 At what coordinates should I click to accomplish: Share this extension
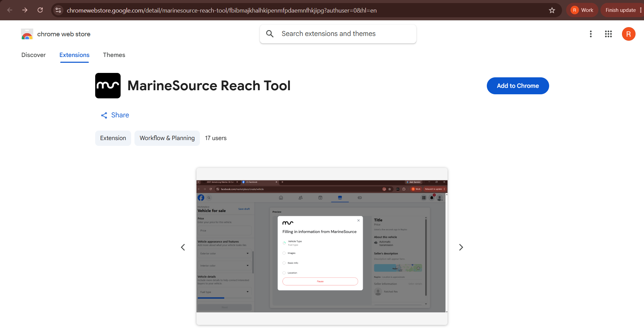(x=115, y=115)
